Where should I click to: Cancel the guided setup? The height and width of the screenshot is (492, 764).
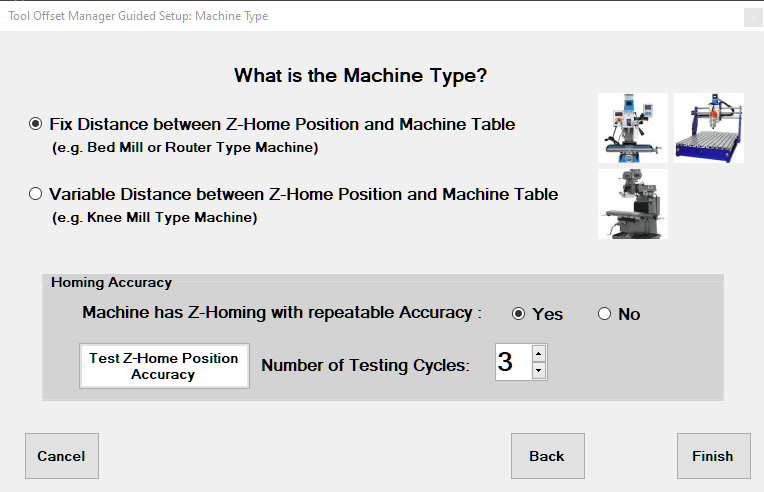pyautogui.click(x=62, y=456)
